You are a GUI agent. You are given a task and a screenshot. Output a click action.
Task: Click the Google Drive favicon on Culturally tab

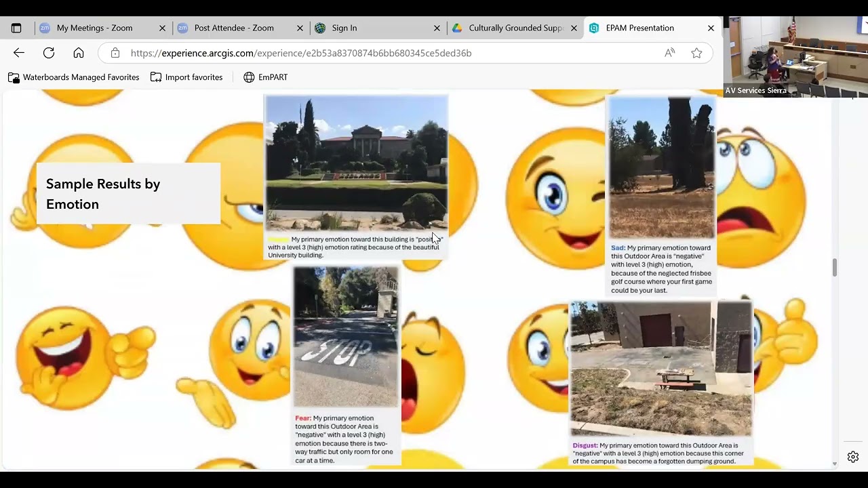(x=457, y=28)
